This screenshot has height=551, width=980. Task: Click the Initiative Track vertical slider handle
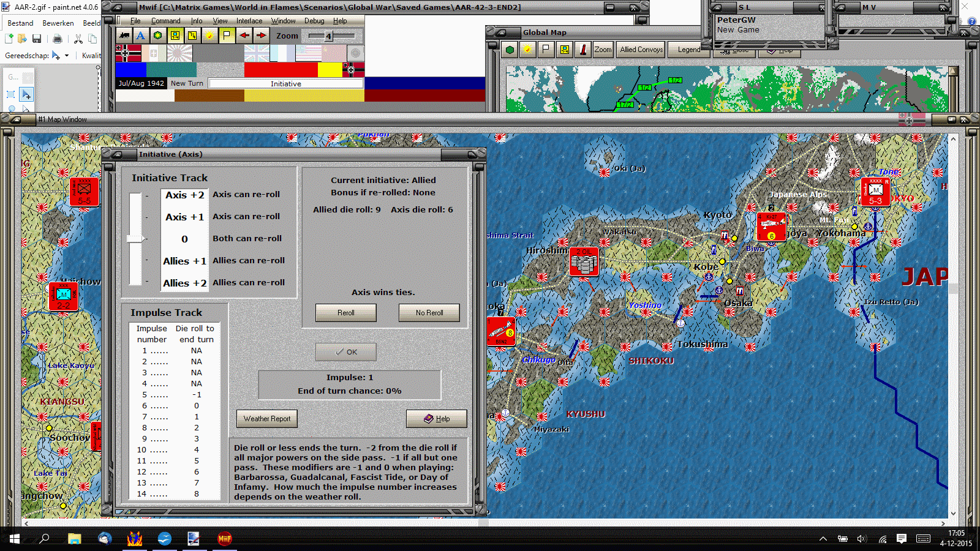[x=135, y=239]
